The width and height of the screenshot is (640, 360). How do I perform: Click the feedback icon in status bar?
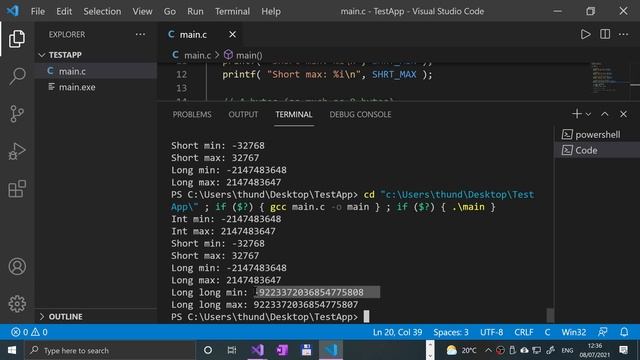point(602,332)
